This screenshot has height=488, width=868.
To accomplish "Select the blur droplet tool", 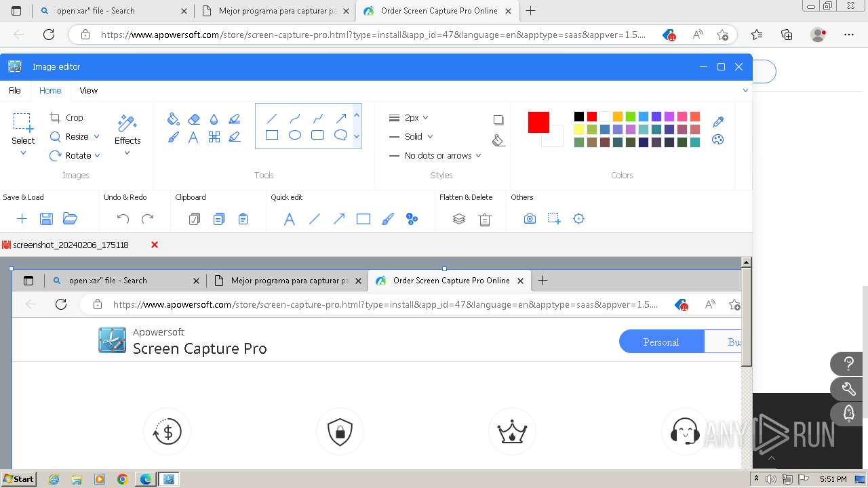I will click(214, 119).
